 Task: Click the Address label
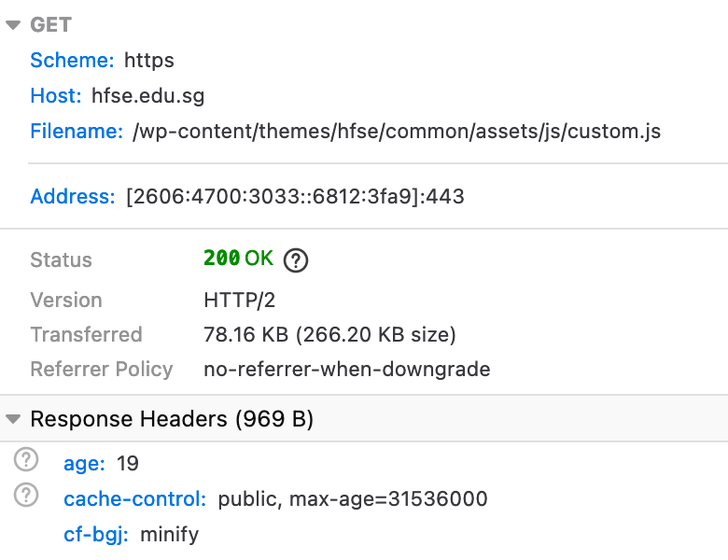[72, 196]
